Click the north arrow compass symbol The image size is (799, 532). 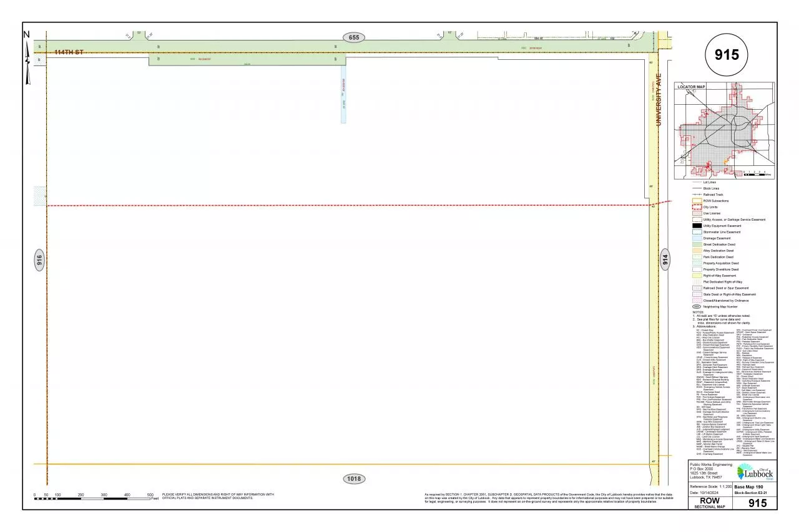27,57
